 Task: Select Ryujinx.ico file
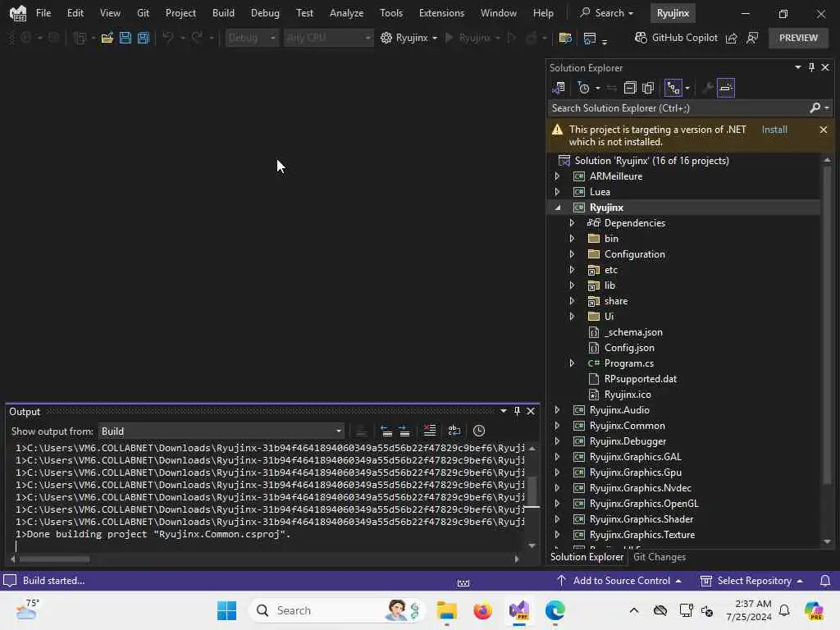click(x=628, y=395)
